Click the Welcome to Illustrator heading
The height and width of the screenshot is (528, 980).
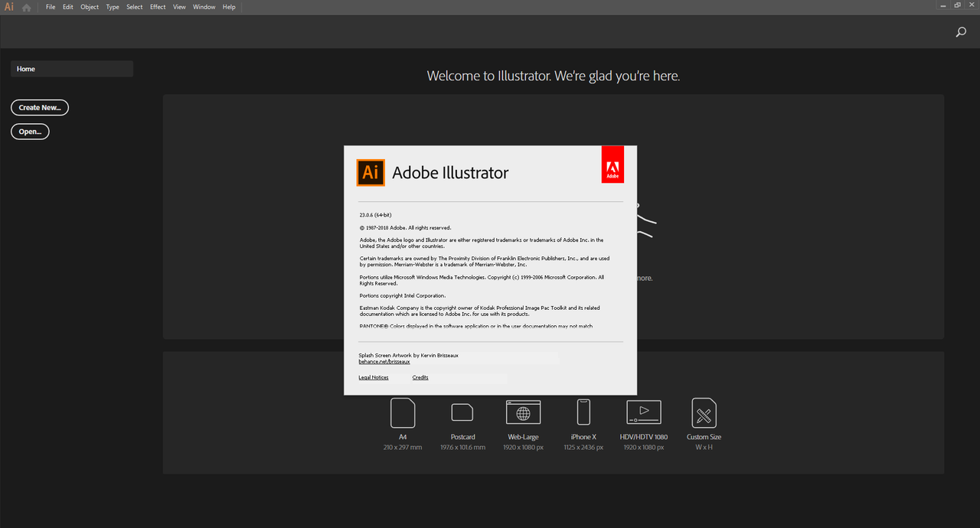point(554,76)
